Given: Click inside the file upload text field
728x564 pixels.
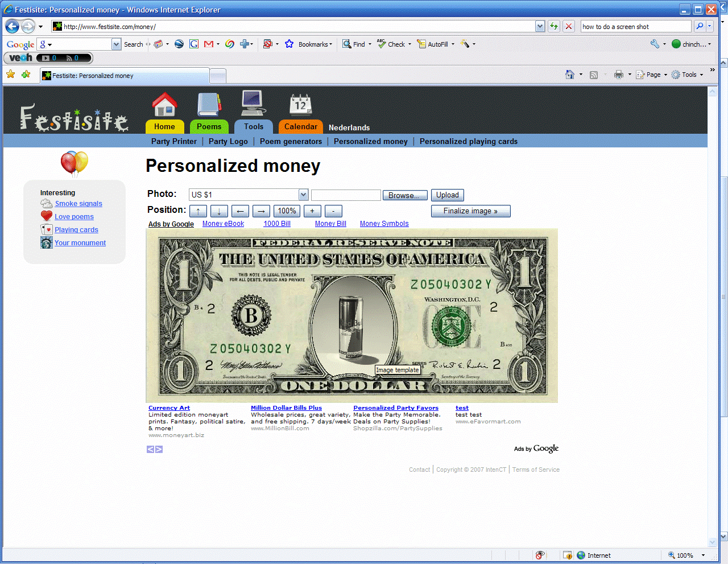Looking at the screenshot, I should point(345,195).
